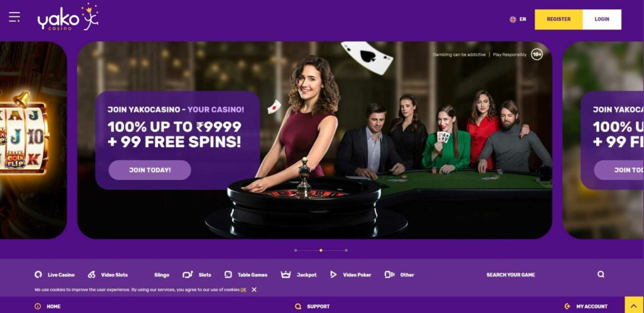Viewport: 644px width, 313px height.
Task: Select the Video Slots category icon
Action: point(92,275)
